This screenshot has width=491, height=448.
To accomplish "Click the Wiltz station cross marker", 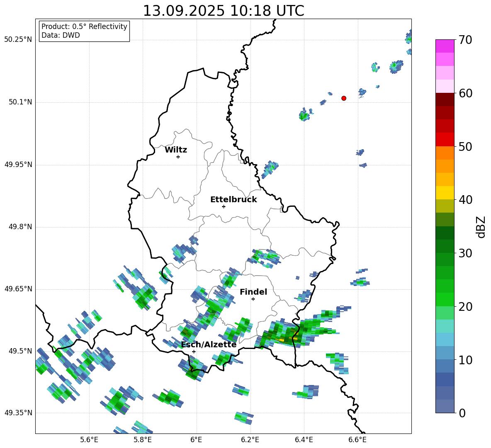I will tap(178, 157).
